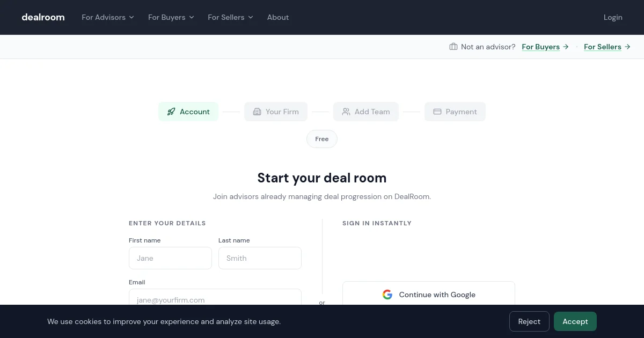The height and width of the screenshot is (338, 644).
Task: Click the rocket icon in Account step
Action: (x=171, y=112)
